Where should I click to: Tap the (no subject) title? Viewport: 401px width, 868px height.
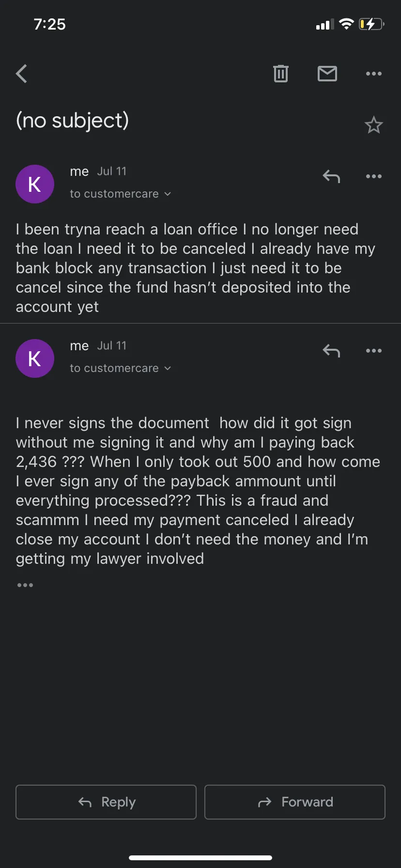(73, 121)
